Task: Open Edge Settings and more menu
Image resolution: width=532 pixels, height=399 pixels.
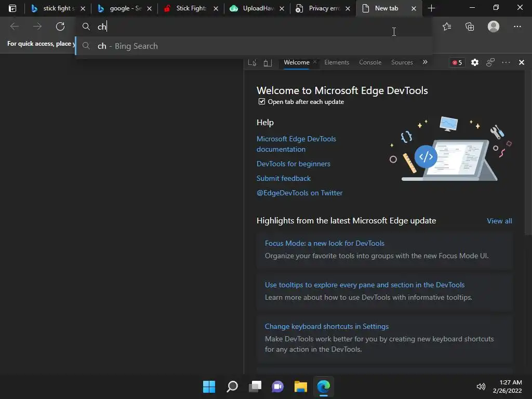Action: pyautogui.click(x=517, y=26)
